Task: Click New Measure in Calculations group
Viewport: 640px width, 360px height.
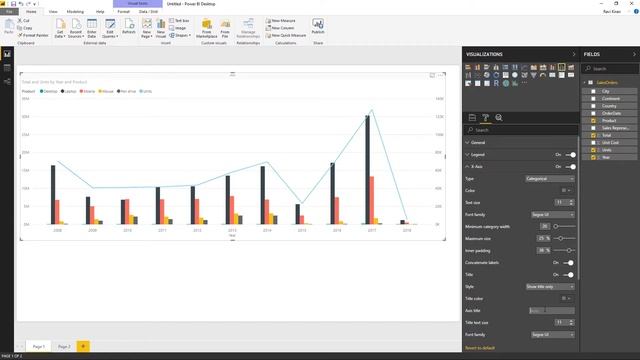Action: click(280, 20)
